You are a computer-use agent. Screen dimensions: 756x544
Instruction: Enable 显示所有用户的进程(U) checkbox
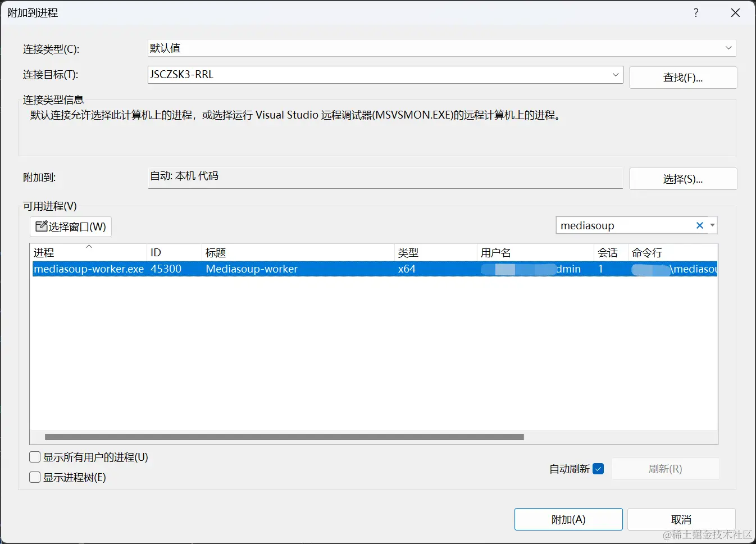point(34,457)
